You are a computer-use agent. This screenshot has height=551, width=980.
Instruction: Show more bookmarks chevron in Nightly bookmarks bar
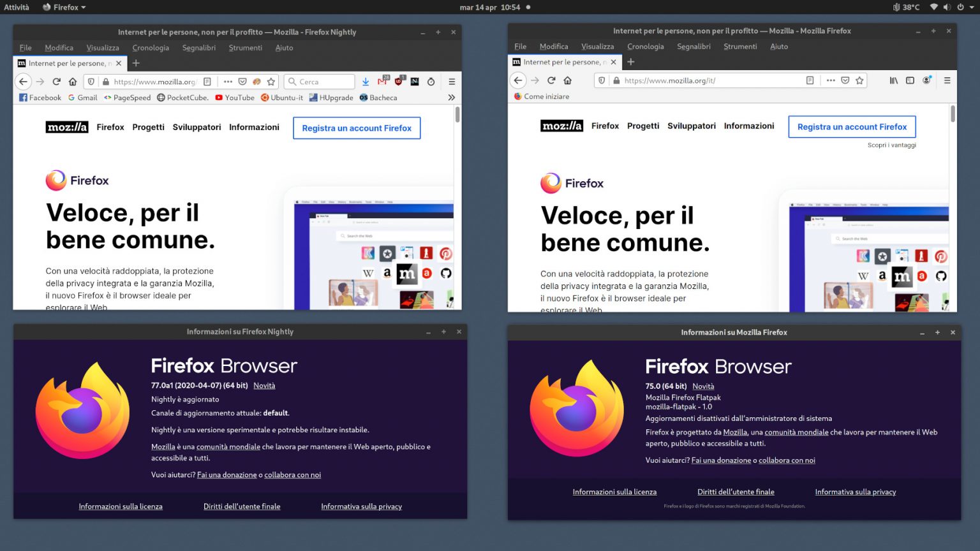point(452,98)
